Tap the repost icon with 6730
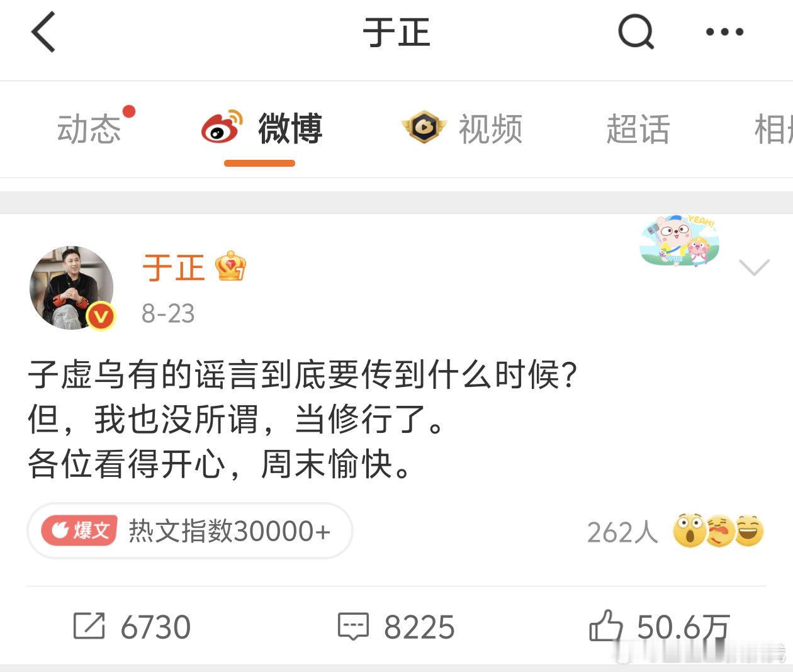This screenshot has width=793, height=672. point(89,626)
